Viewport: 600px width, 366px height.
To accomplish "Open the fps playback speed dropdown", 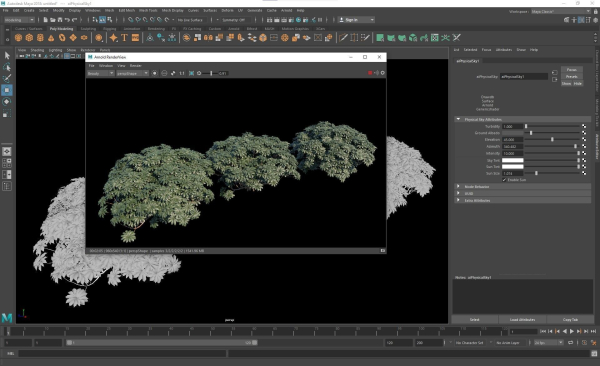I will tap(549, 343).
